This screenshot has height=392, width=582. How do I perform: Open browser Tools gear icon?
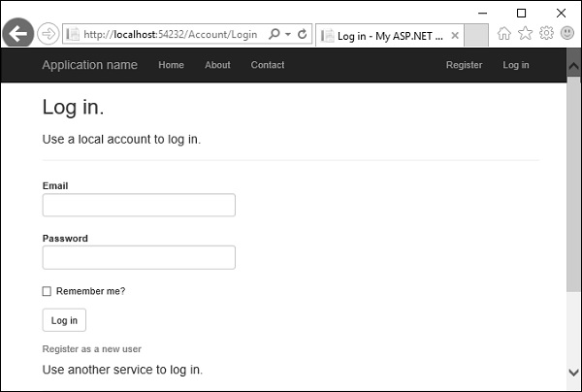(x=546, y=33)
